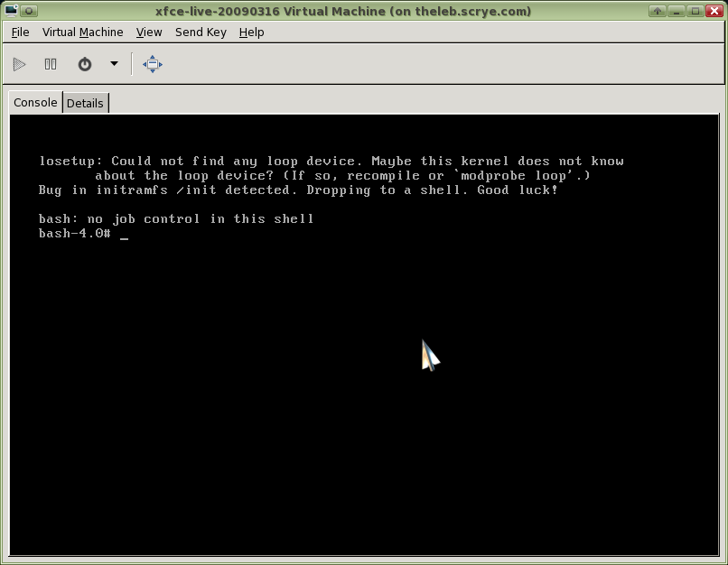The image size is (728, 565).
Task: Open the View menu
Action: click(x=149, y=32)
